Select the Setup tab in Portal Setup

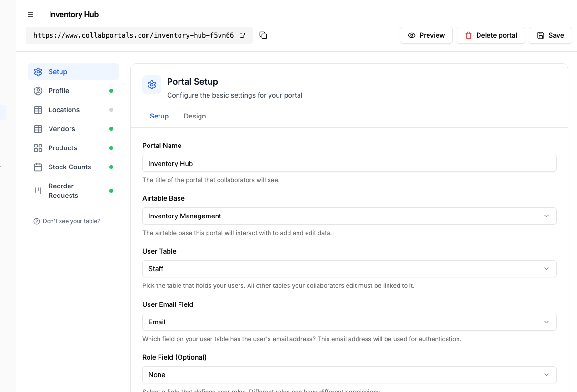coord(159,116)
